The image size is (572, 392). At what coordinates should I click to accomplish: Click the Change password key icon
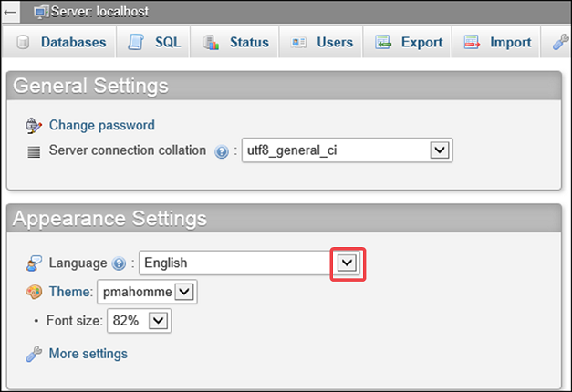(34, 126)
